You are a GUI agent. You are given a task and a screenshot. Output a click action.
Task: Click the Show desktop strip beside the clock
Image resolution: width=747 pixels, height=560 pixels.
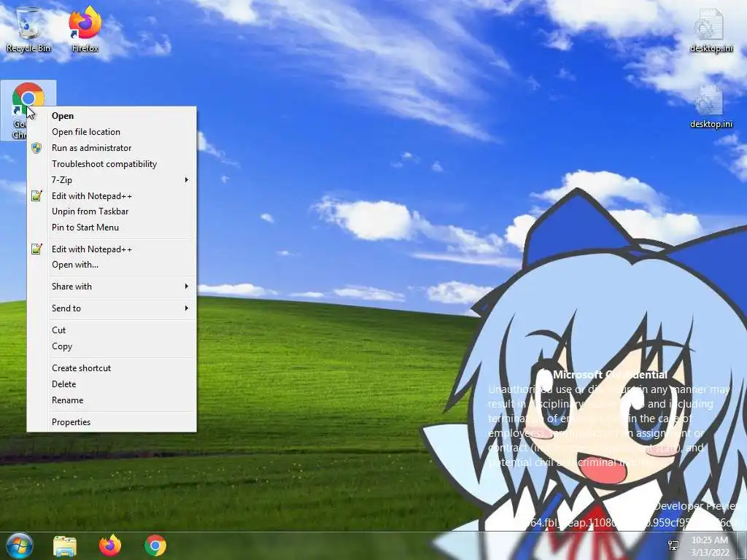(x=742, y=545)
